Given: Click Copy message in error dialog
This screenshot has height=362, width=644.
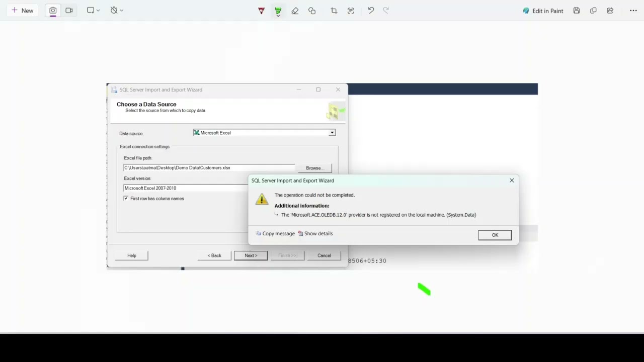Looking at the screenshot, I should [x=275, y=234].
